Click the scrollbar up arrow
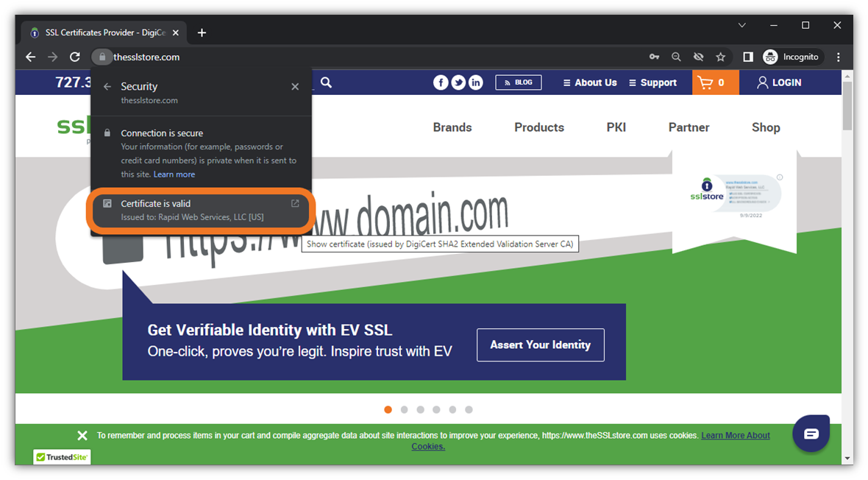Viewport: 868px width, 480px height. click(x=847, y=75)
